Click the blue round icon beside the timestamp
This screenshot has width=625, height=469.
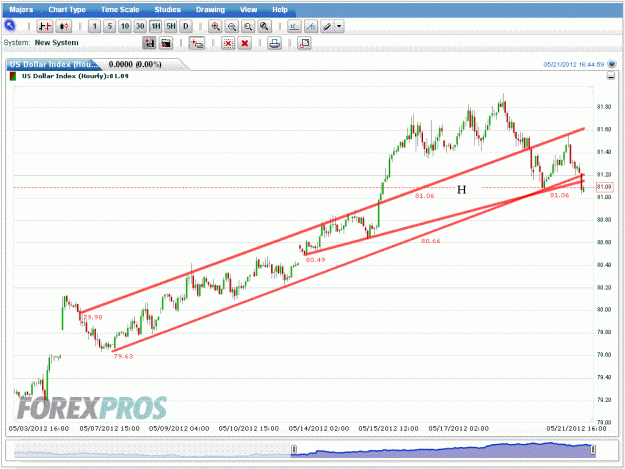tap(611, 64)
